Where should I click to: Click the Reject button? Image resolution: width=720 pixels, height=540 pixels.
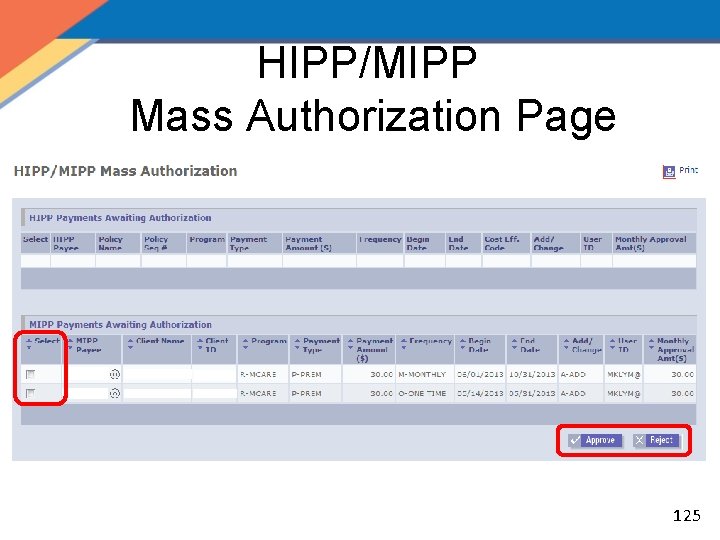[x=656, y=440]
